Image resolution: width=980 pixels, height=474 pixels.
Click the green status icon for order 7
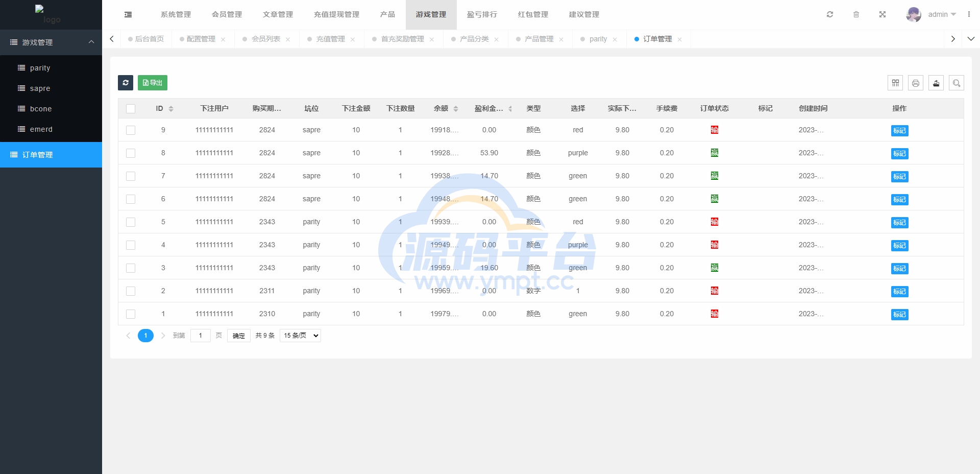pos(715,176)
